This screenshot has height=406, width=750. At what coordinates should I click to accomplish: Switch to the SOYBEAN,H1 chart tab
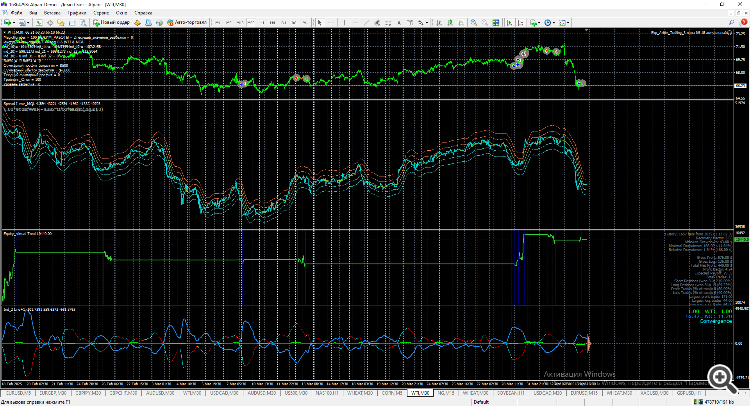pyautogui.click(x=510, y=393)
